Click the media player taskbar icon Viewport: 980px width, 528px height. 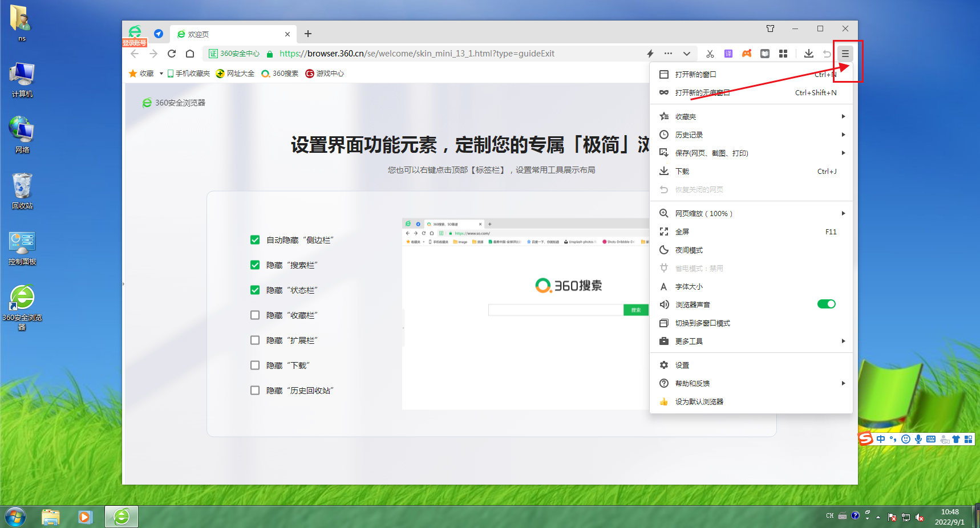tap(86, 517)
